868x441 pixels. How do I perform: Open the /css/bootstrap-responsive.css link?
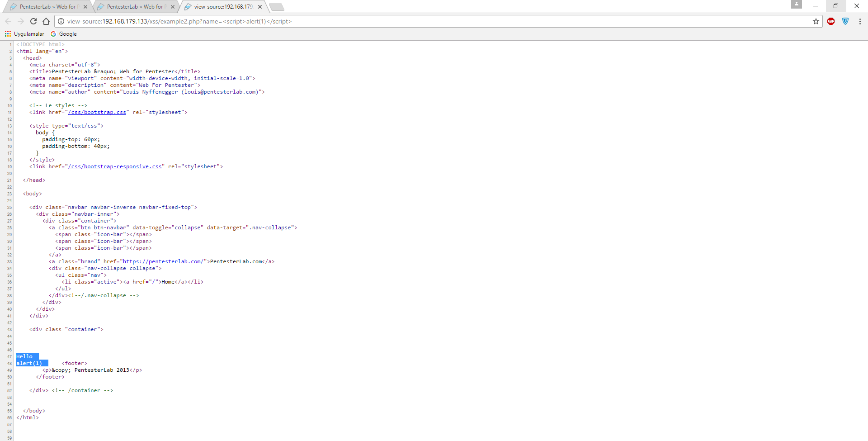click(115, 166)
